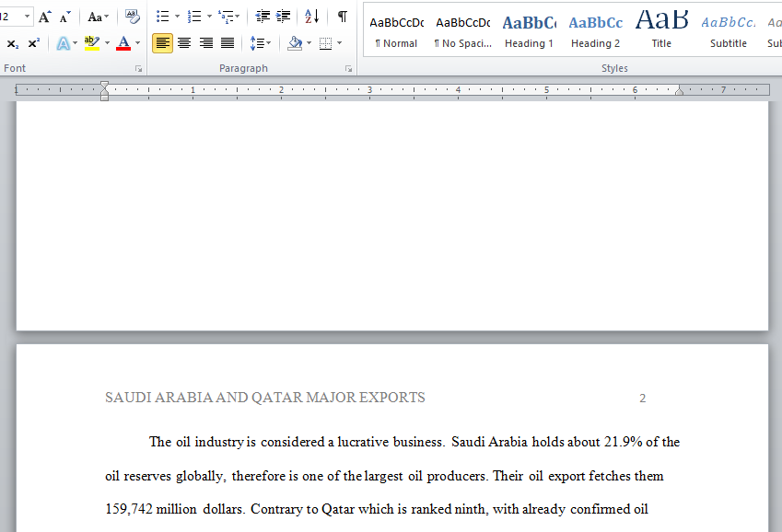Click the Decrease Indent icon
This screenshot has height=532, width=782.
(263, 17)
